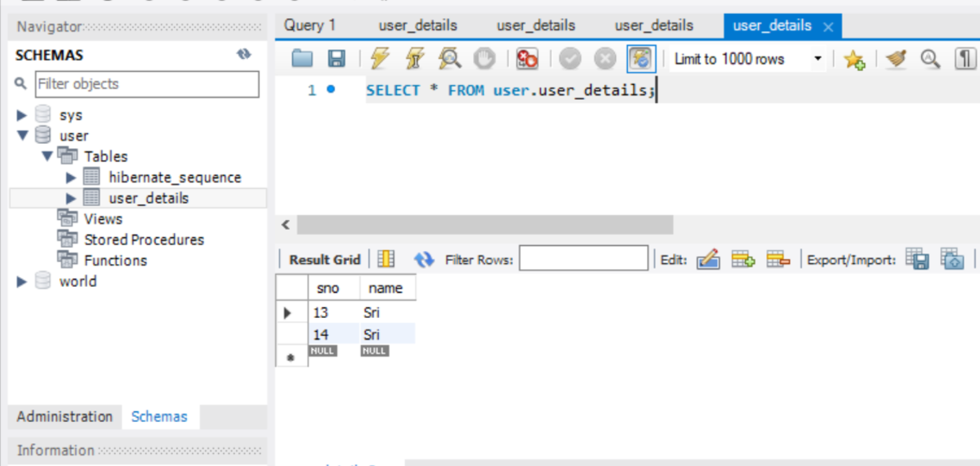
Task: Refresh results with the blue arrows icon
Action: [424, 260]
